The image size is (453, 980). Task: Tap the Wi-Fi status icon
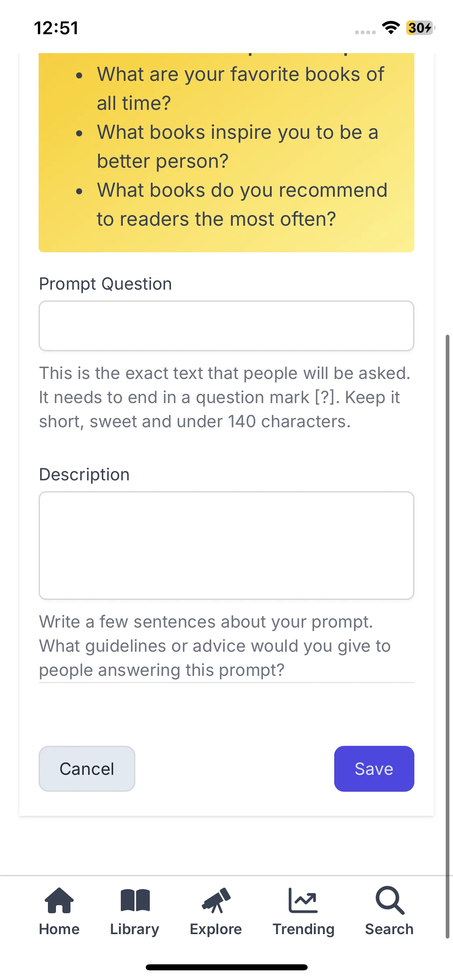point(391,28)
